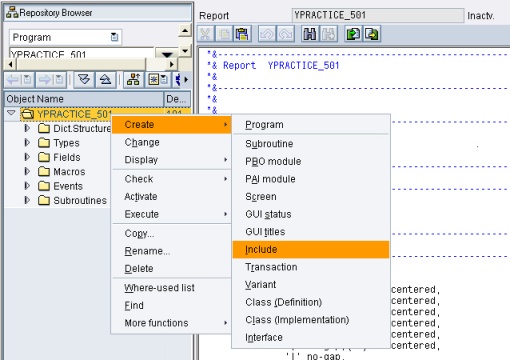510x360 pixels.
Task: Click the horizontal scroll left arrow
Action: click(11, 64)
